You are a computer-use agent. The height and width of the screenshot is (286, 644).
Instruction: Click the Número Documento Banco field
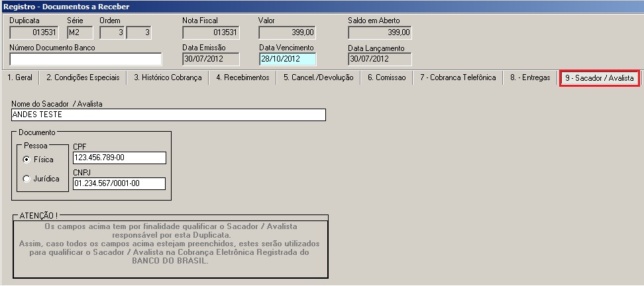(x=85, y=59)
